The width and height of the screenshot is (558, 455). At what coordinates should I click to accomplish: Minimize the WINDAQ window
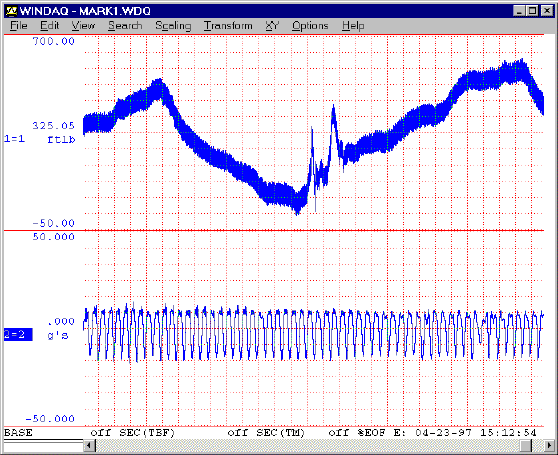point(519,11)
